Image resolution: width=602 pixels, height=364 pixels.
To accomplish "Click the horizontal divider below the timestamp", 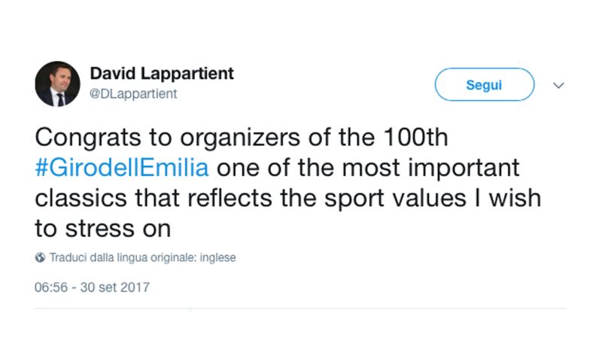I will pyautogui.click(x=301, y=308).
